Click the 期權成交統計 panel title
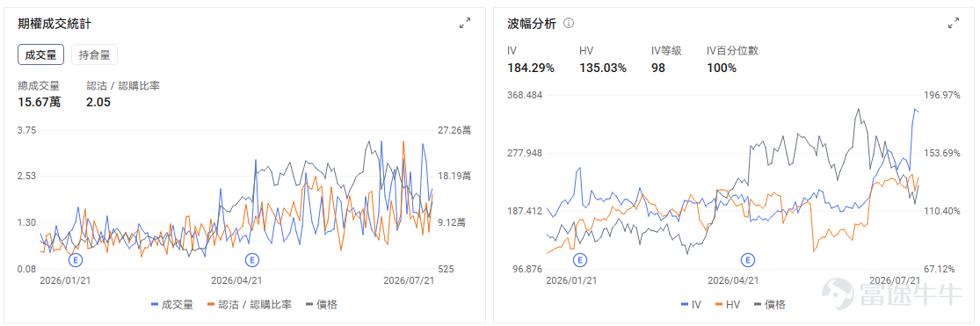The height and width of the screenshot is (326, 980). pyautogui.click(x=55, y=24)
